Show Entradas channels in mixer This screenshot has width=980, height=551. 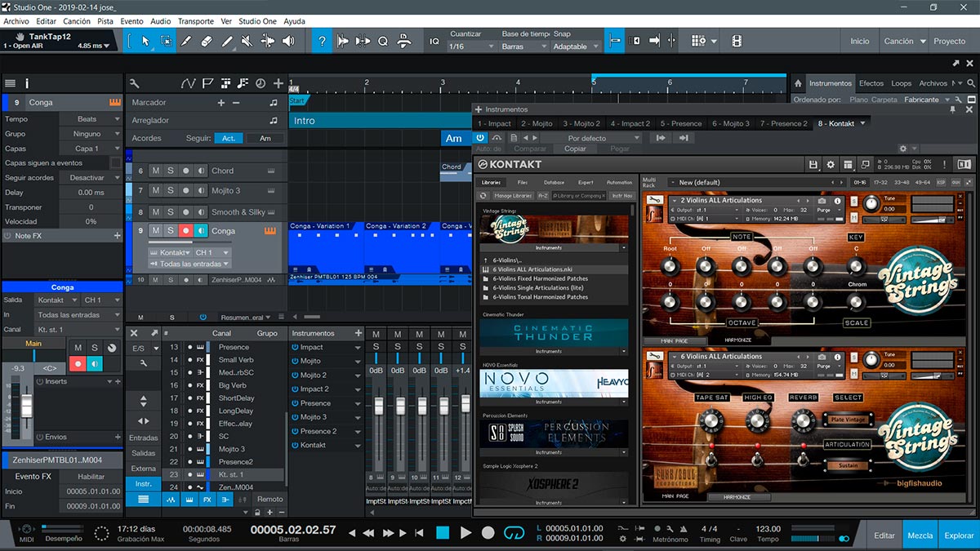[144, 438]
